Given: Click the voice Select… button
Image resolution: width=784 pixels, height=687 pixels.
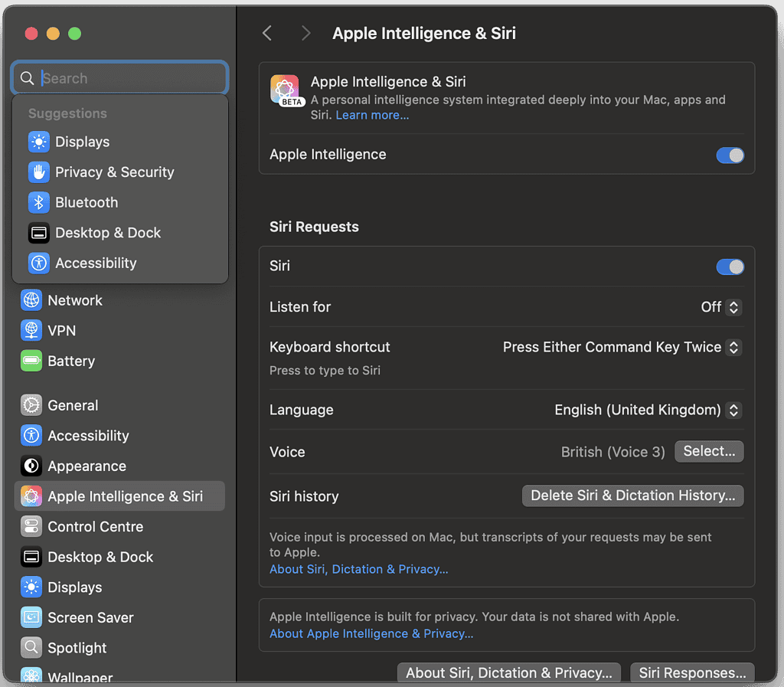Looking at the screenshot, I should 708,452.
